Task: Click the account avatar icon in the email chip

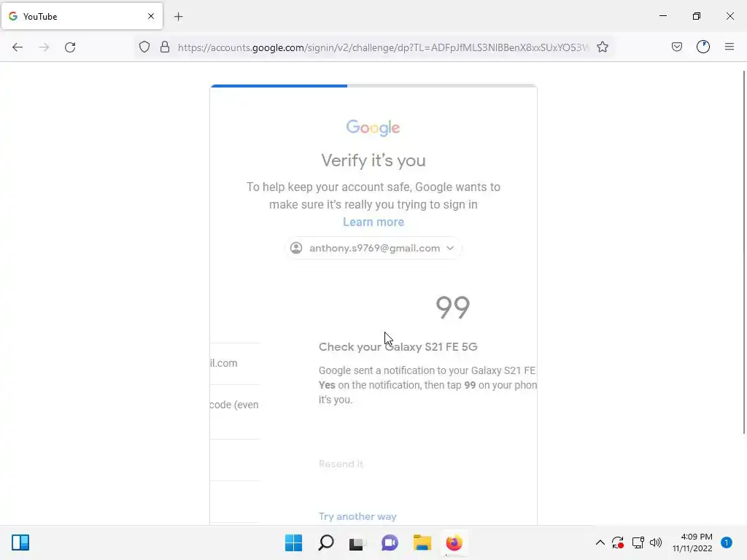Action: pyautogui.click(x=296, y=248)
